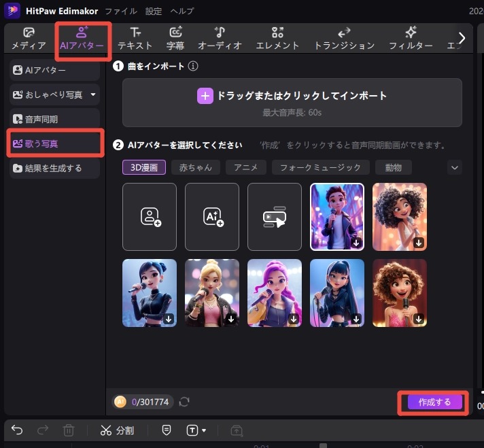
Task: Expand the おしゃべり写真 sidebar dropdown
Action: pyautogui.click(x=93, y=94)
